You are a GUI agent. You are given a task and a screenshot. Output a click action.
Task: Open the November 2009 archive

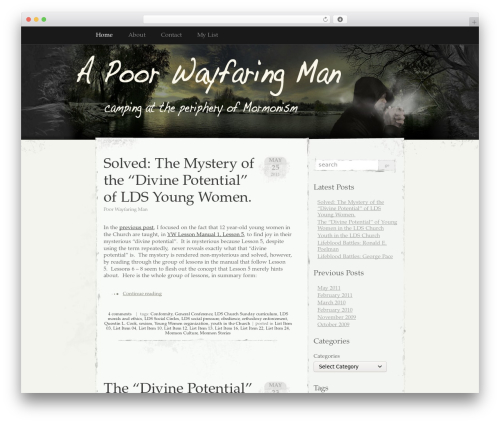coord(336,317)
